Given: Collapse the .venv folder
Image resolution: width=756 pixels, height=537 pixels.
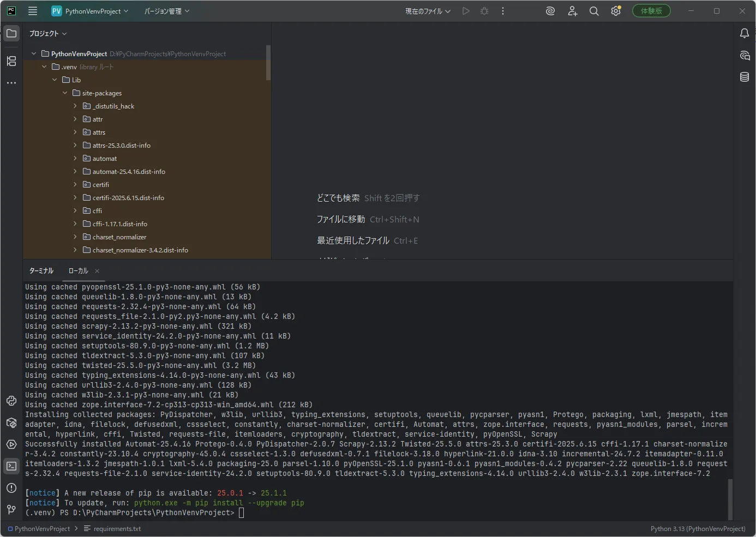Looking at the screenshot, I should pyautogui.click(x=44, y=67).
